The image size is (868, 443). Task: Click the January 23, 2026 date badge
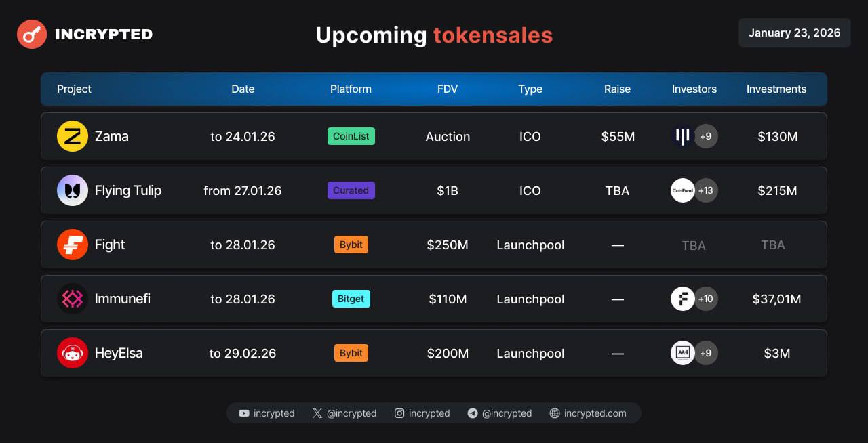coord(794,33)
